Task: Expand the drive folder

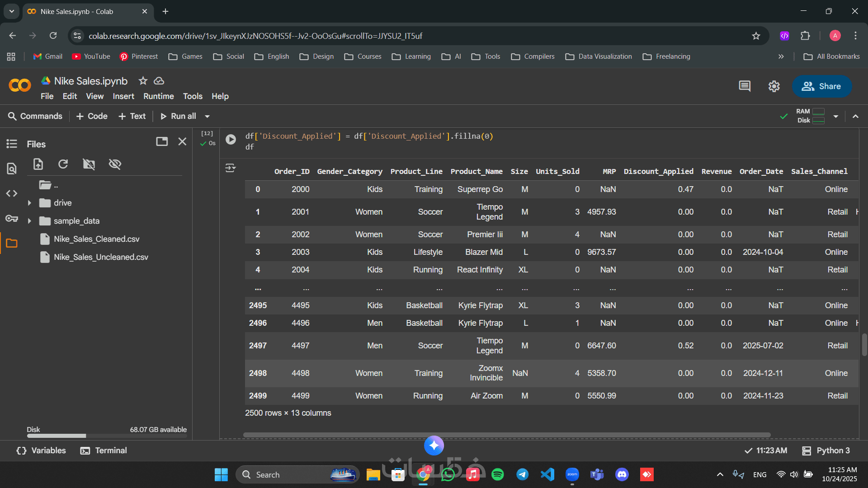Action: 29,203
